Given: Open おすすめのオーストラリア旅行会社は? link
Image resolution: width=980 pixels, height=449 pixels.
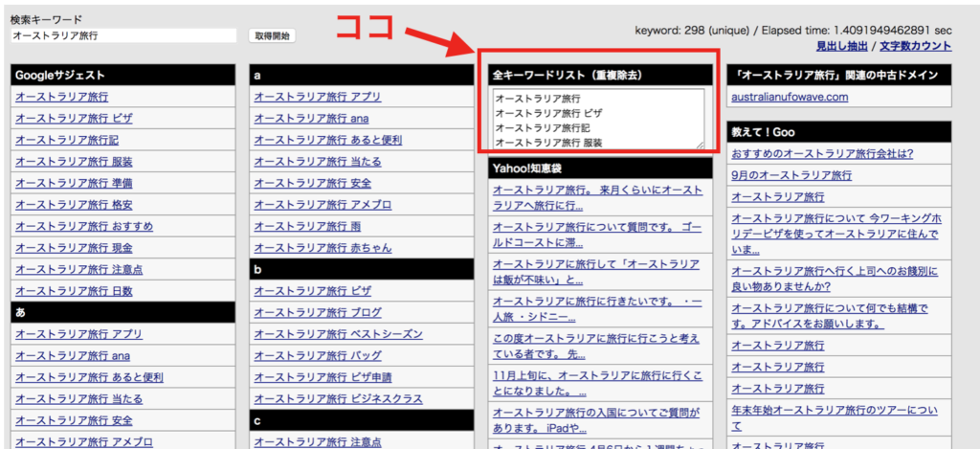Looking at the screenshot, I should pos(822,154).
